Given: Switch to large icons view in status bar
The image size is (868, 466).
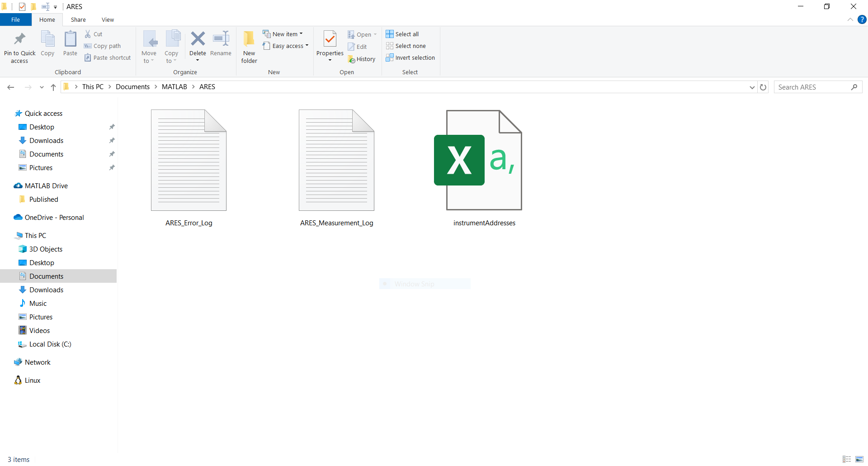Looking at the screenshot, I should pos(859,459).
